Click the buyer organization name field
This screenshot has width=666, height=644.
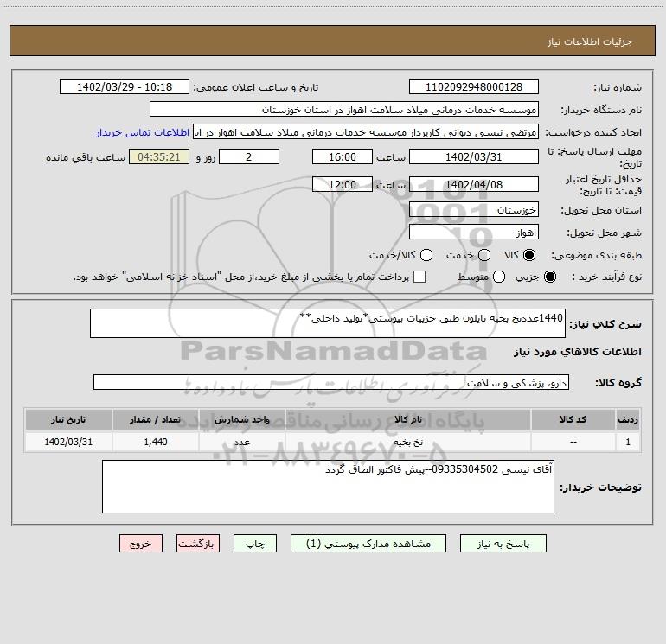(344, 109)
